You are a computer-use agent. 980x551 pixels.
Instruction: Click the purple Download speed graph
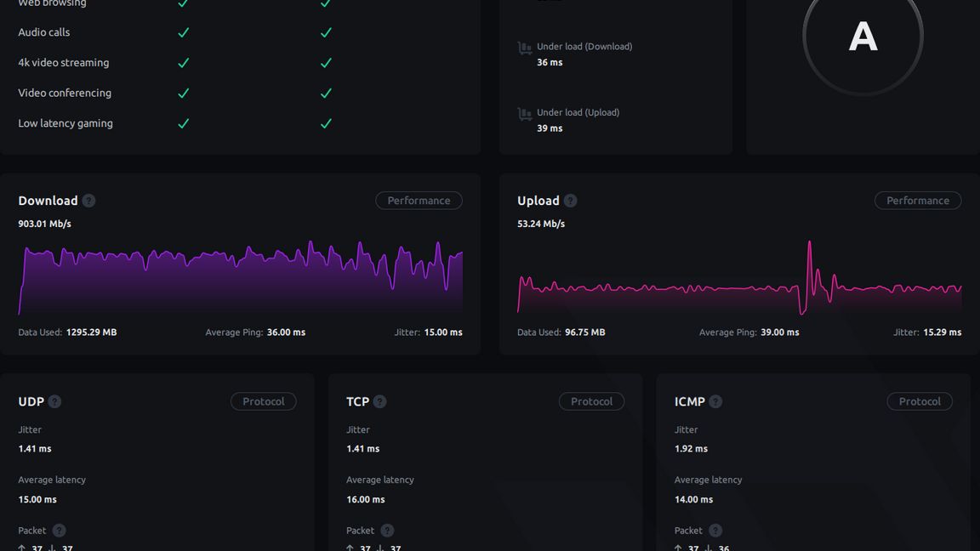(240, 276)
